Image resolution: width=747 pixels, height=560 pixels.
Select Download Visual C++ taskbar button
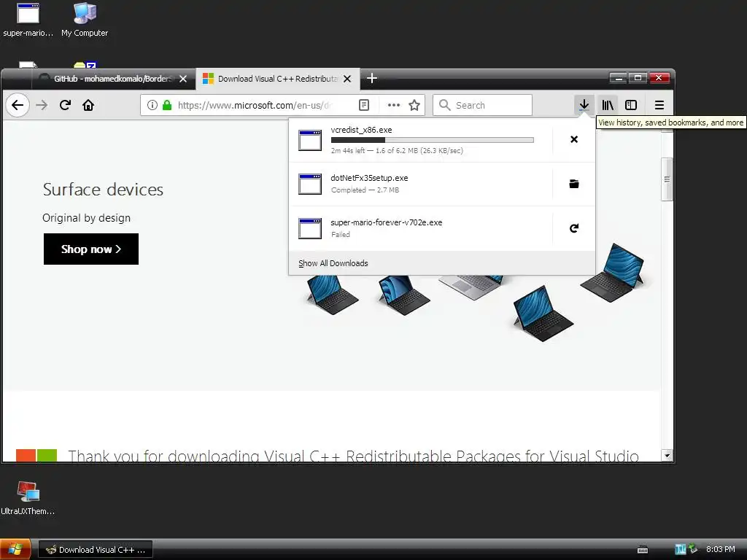pyautogui.click(x=96, y=550)
